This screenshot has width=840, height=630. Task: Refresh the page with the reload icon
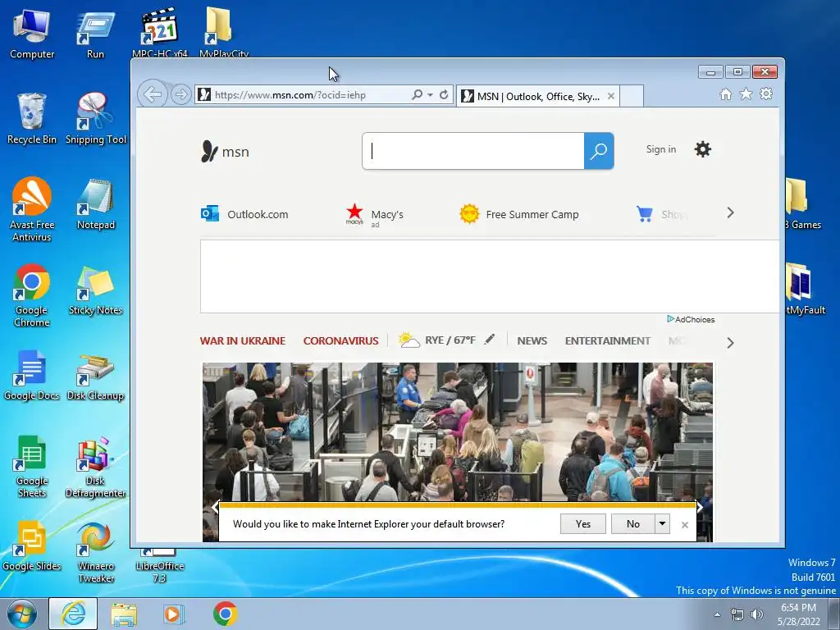click(444, 95)
